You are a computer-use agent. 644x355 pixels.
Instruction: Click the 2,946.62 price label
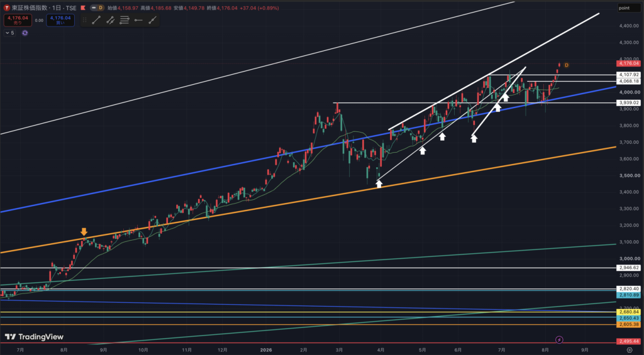pyautogui.click(x=628, y=268)
